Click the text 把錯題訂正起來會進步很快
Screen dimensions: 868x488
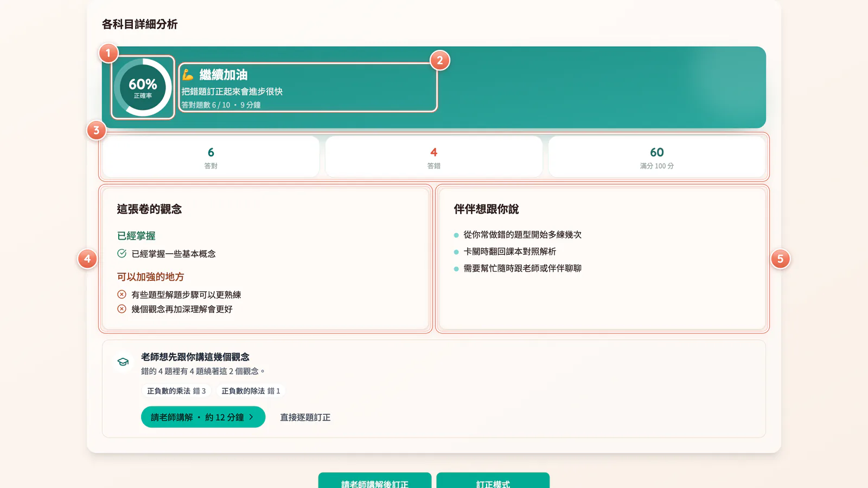tap(232, 92)
